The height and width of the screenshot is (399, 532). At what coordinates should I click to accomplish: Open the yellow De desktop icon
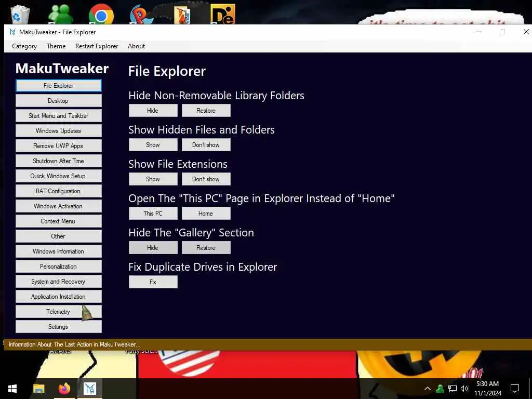(x=223, y=14)
